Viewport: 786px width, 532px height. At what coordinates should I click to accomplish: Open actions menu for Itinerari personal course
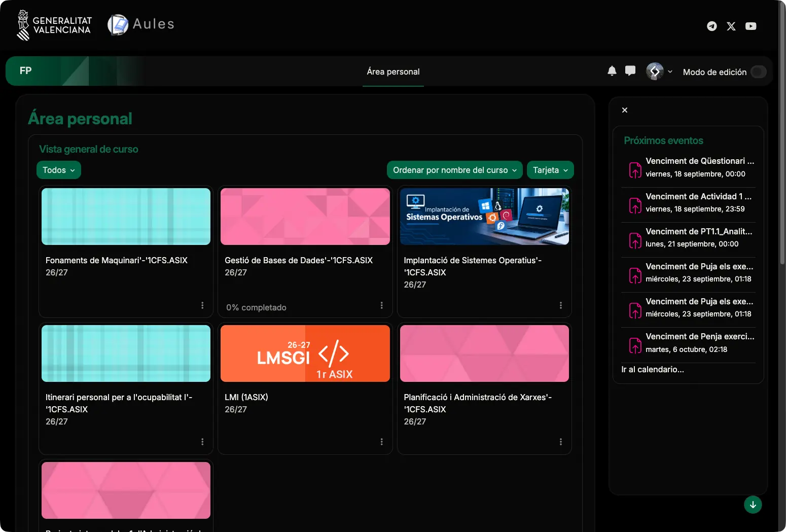(x=202, y=442)
